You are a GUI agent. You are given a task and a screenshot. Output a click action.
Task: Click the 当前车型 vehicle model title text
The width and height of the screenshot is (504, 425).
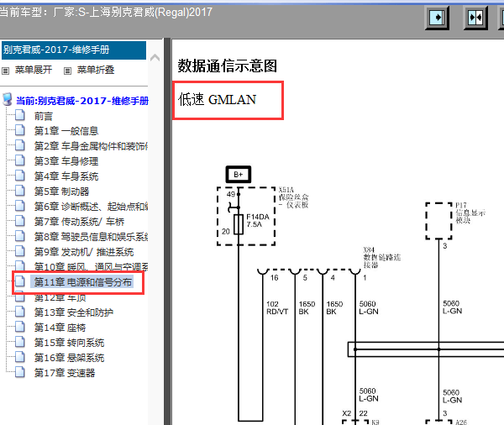(106, 13)
